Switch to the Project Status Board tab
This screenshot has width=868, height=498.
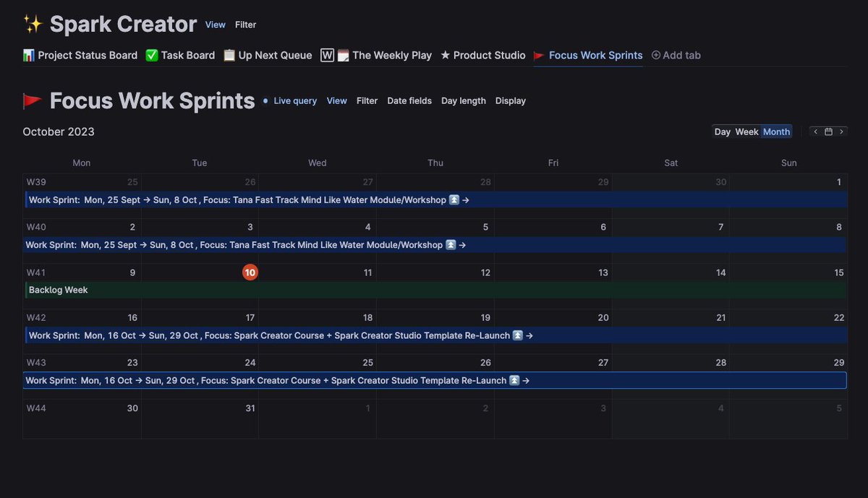(x=80, y=55)
